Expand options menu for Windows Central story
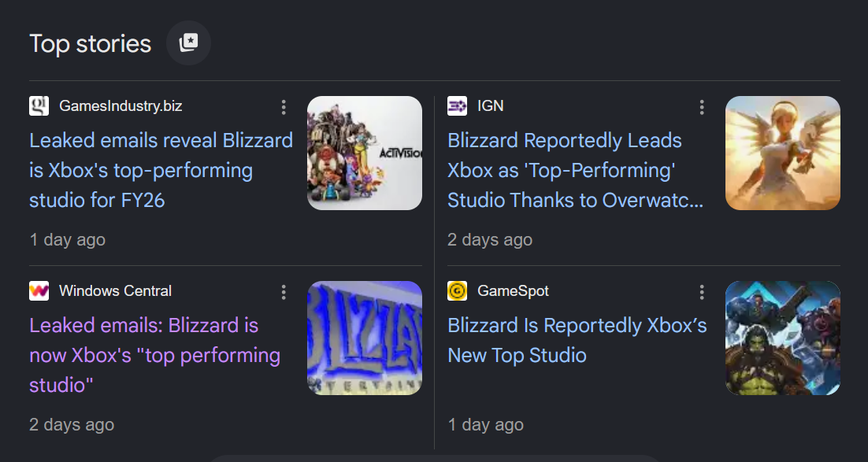This screenshot has height=462, width=868. point(284,292)
